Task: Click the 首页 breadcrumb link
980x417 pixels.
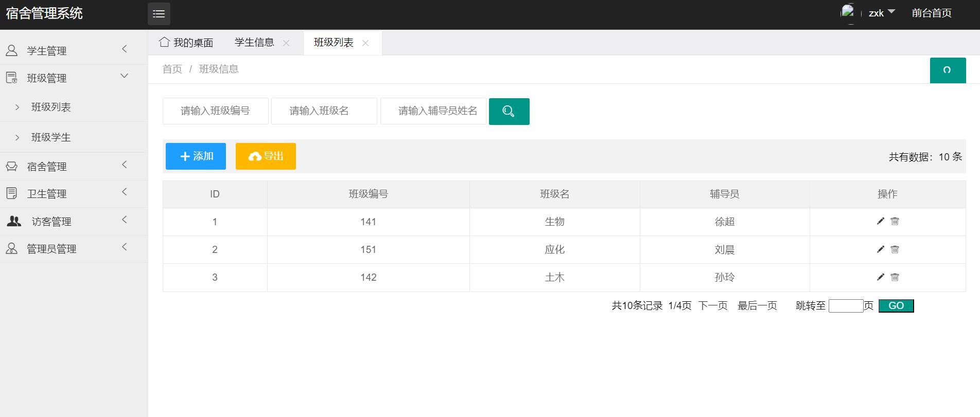Action: [172, 69]
